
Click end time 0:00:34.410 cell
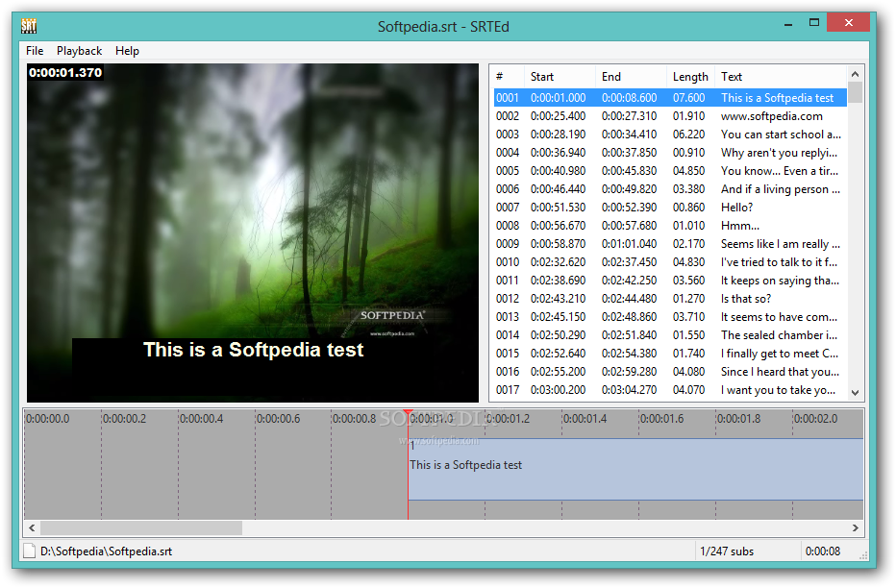coord(629,135)
